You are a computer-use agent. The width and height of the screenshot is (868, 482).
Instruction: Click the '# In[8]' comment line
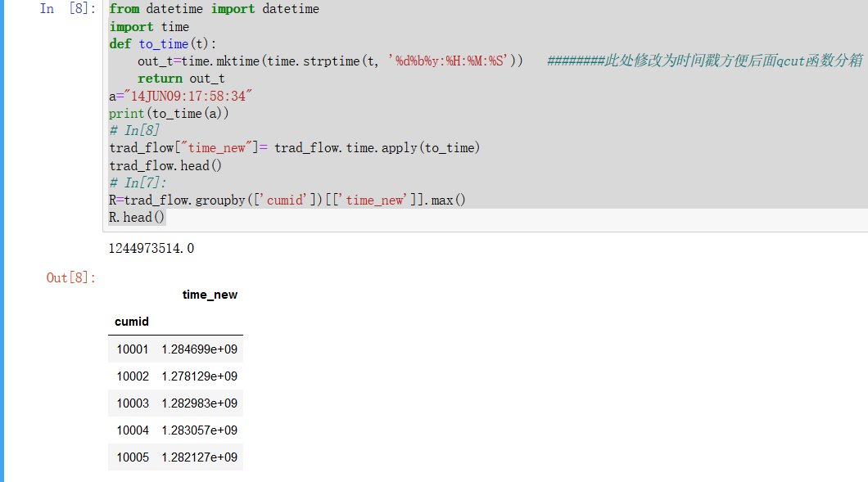click(134, 131)
